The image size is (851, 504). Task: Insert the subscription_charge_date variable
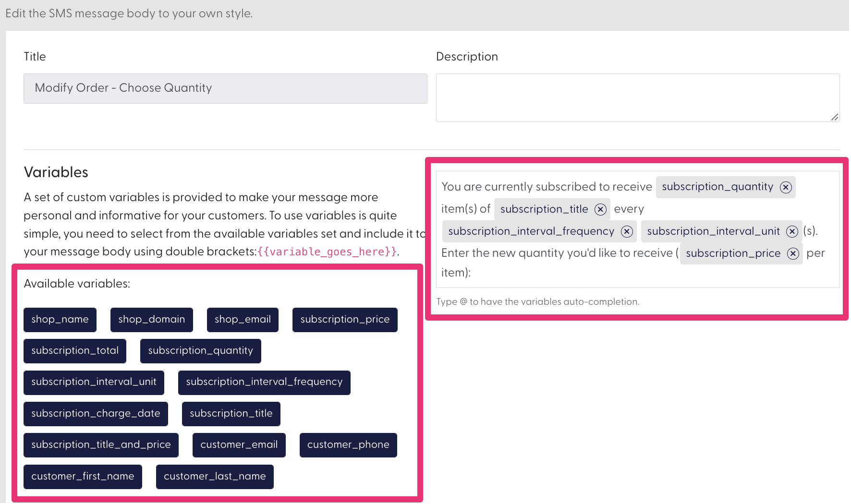(x=96, y=414)
